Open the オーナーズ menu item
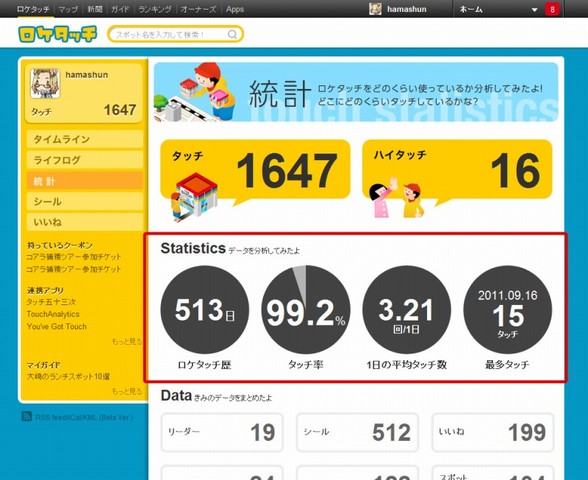Viewport: 588px width, 480px height. coord(198,9)
